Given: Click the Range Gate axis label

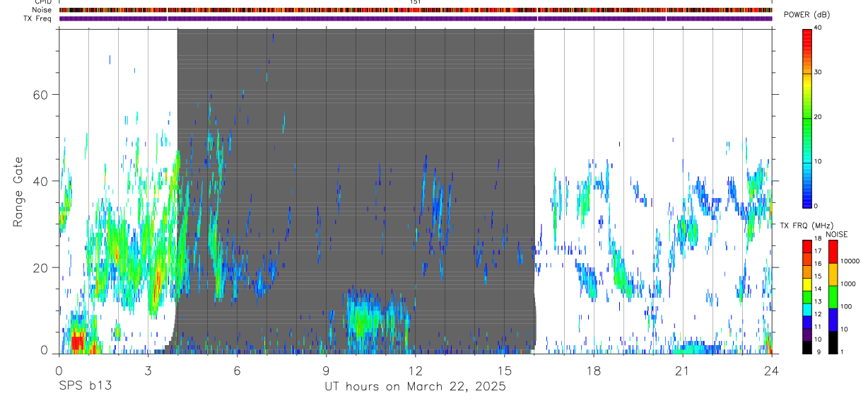Looking at the screenshot, I should point(19,192).
